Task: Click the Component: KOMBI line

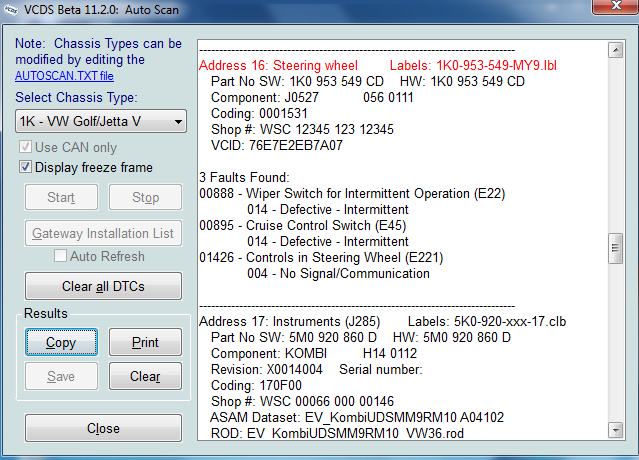Action: (314, 353)
